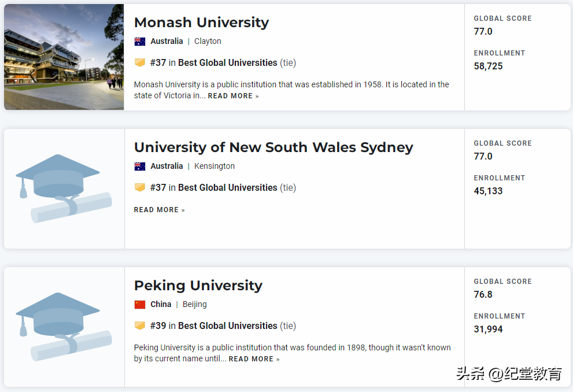Click the China flag icon under Peking University
Viewport: 573px width, 392px height.
(x=140, y=305)
